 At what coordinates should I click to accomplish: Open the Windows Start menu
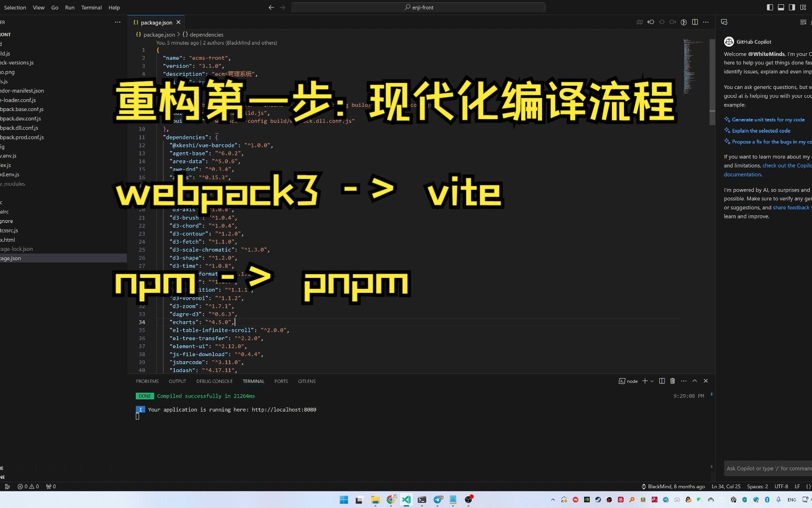pos(344,500)
